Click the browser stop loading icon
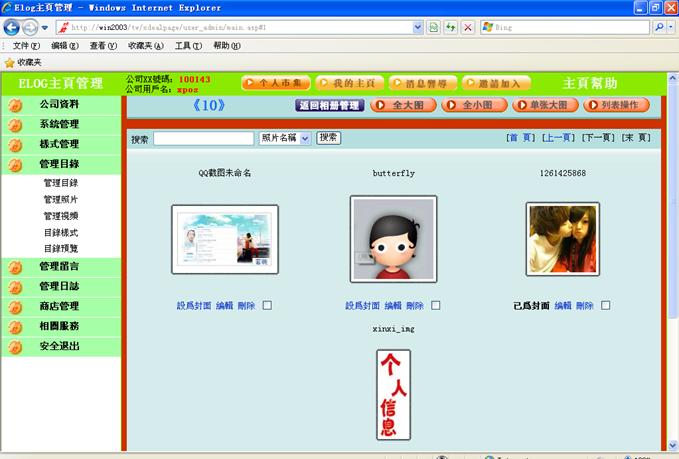 (467, 27)
